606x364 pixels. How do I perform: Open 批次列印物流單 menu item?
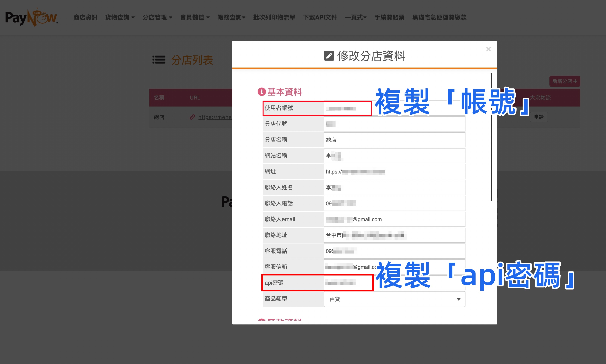pyautogui.click(x=274, y=17)
